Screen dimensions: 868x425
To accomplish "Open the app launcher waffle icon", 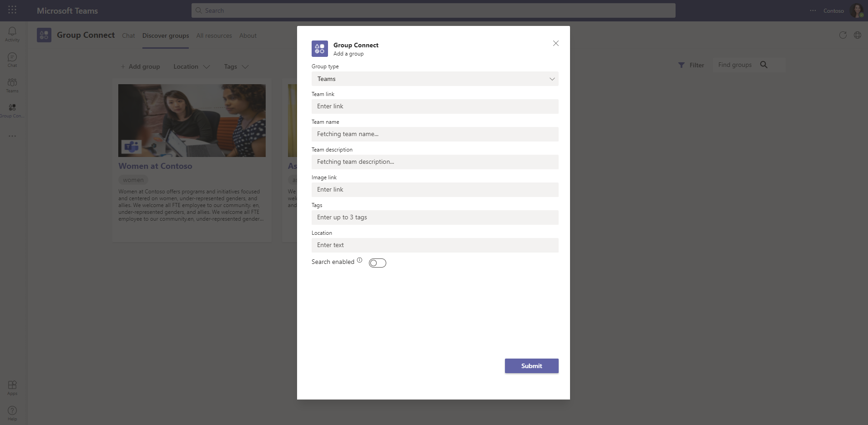I will click(12, 10).
